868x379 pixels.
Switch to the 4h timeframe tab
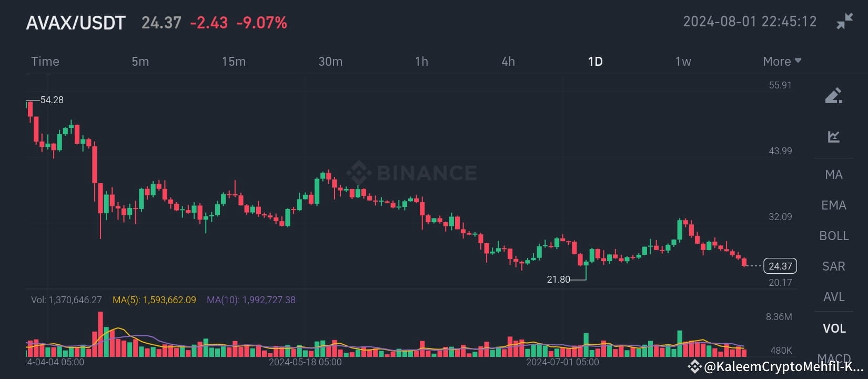point(508,61)
